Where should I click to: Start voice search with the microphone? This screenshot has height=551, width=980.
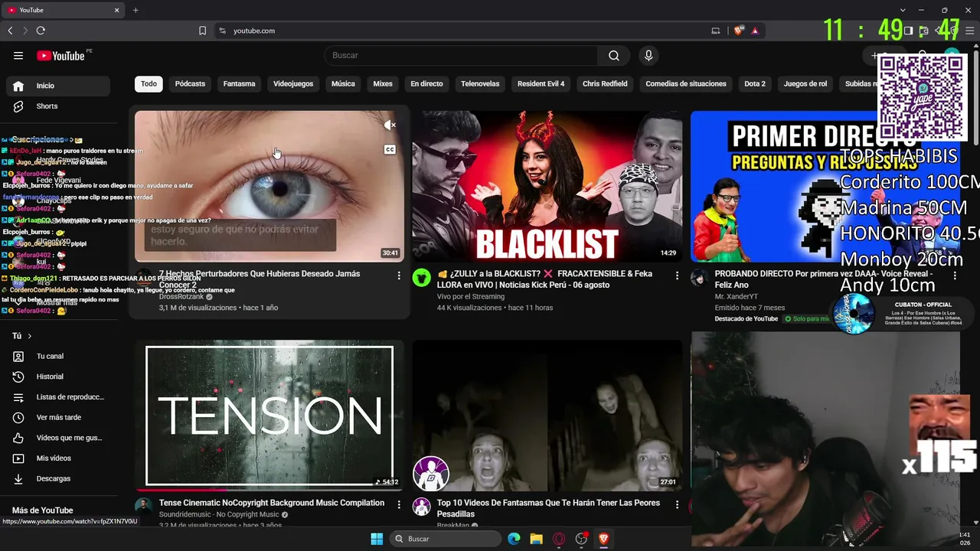pyautogui.click(x=648, y=55)
